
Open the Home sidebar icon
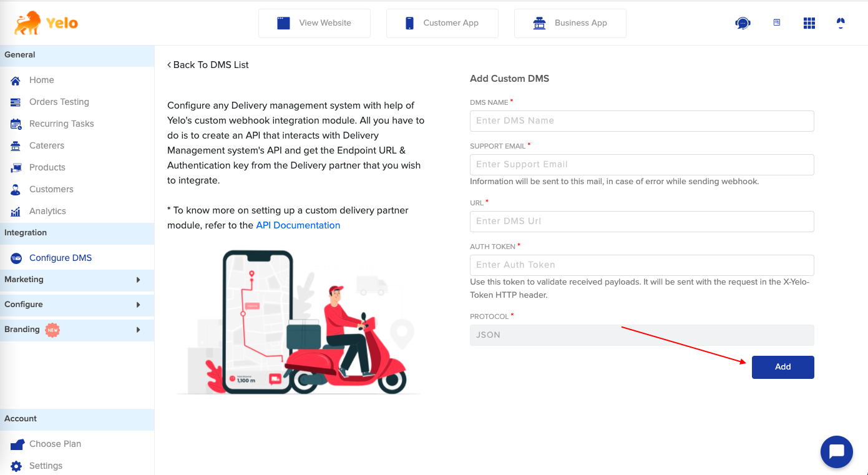pos(14,80)
